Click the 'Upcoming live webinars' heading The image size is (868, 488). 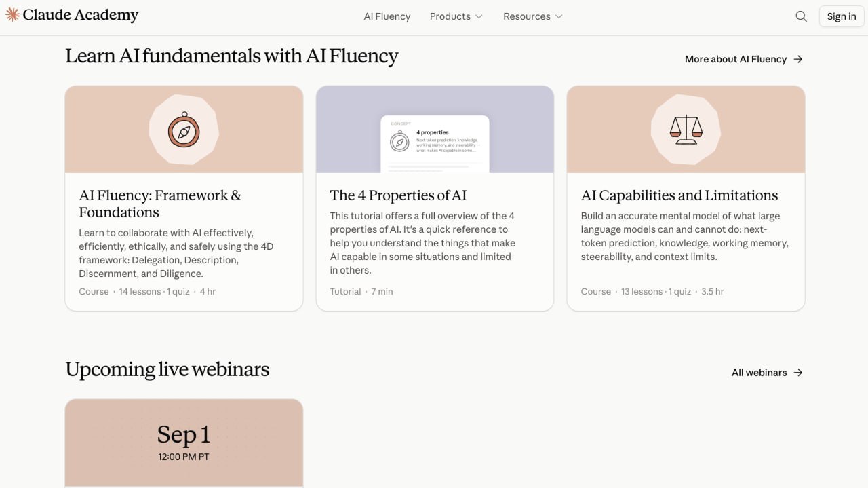coord(167,369)
